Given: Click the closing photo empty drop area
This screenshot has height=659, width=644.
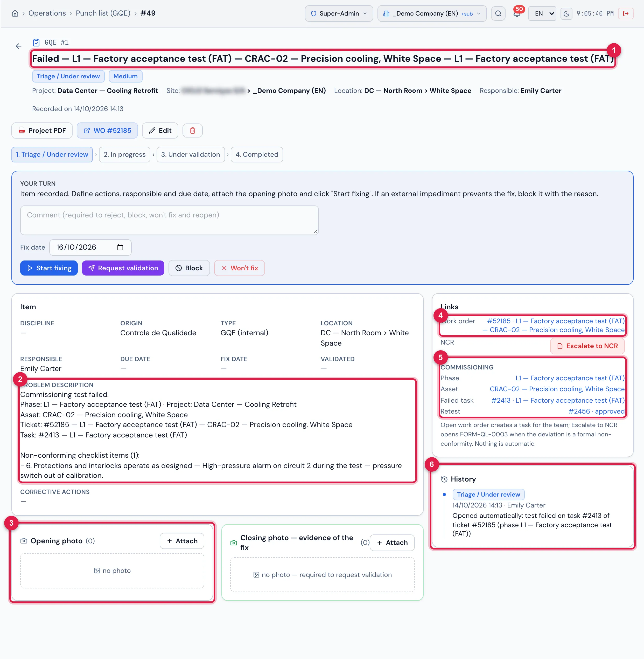Looking at the screenshot, I should tap(322, 575).
